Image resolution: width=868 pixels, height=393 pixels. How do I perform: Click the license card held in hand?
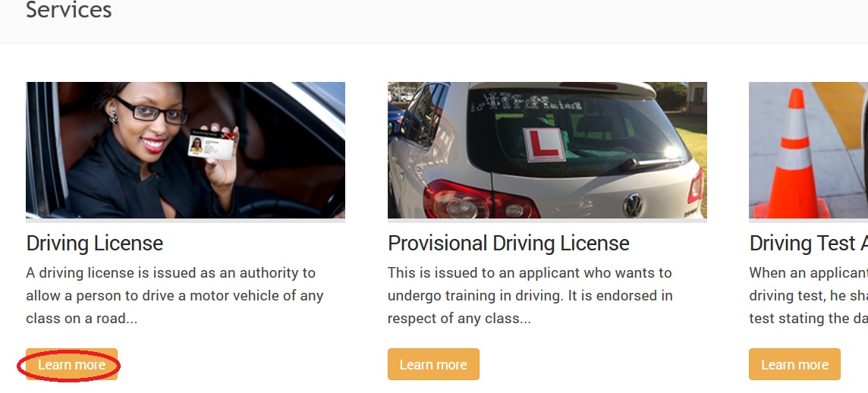(210, 144)
